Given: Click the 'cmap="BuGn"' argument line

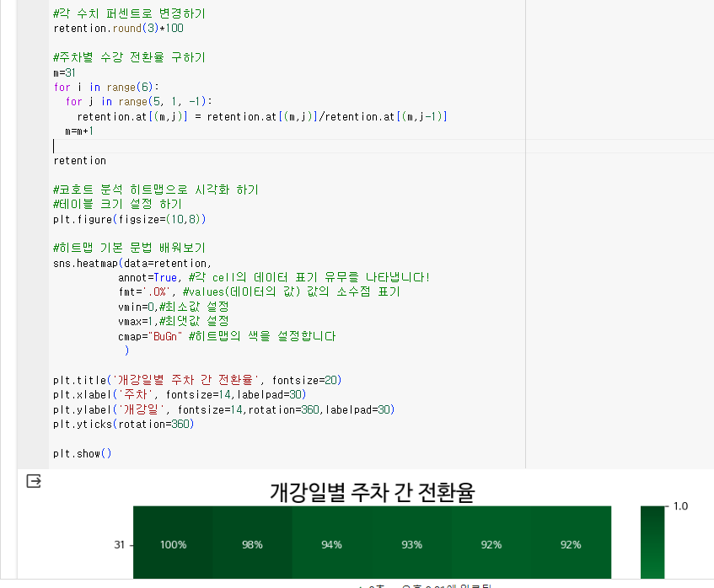Looking at the screenshot, I should point(227,336).
